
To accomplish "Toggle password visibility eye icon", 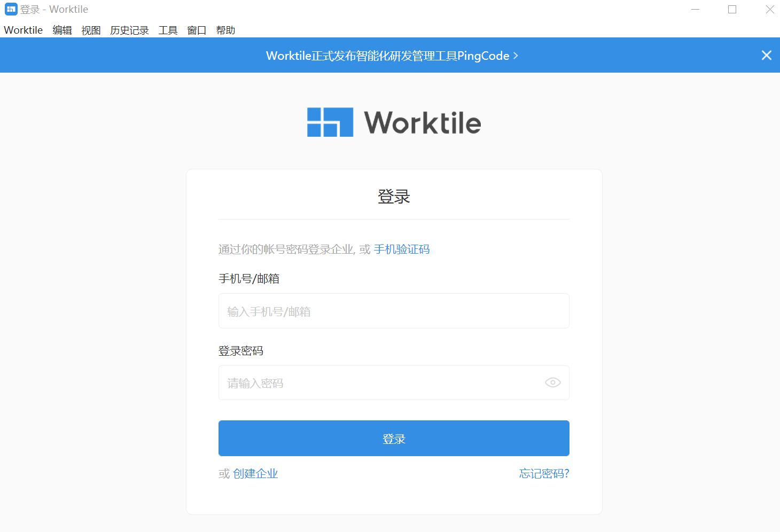I will (552, 382).
